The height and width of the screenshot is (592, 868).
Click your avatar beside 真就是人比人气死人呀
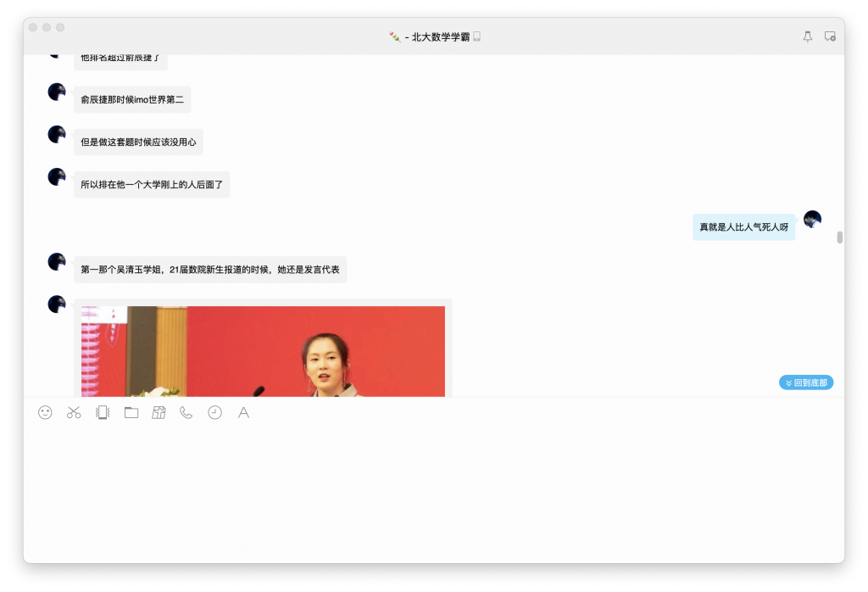pos(811,219)
